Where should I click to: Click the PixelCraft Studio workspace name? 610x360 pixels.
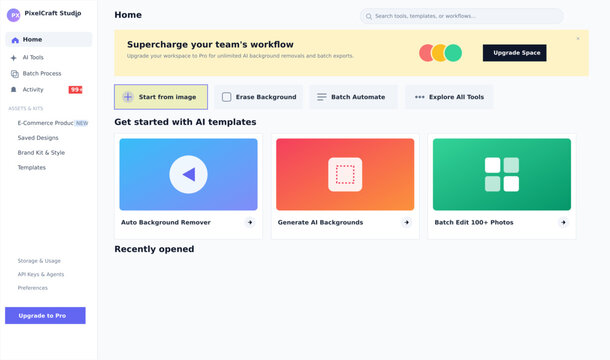tap(53, 13)
